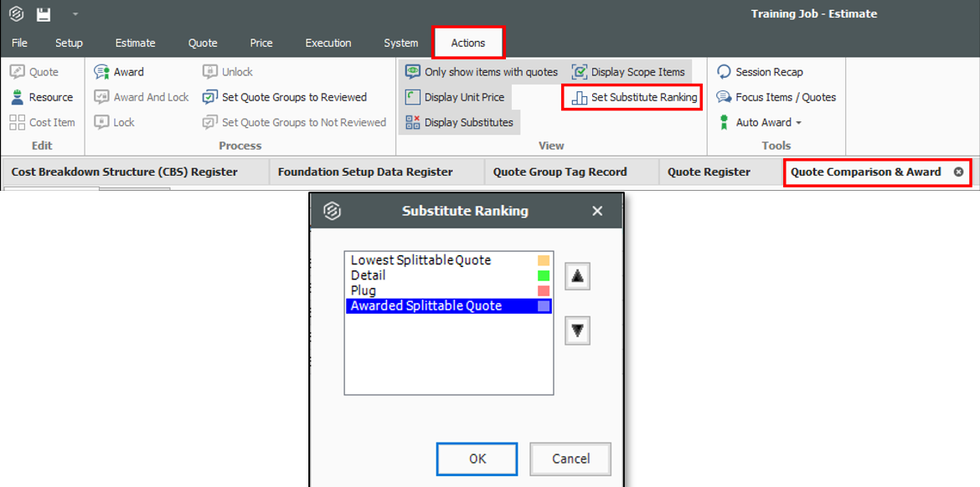Toggle Only show items with quotes

(x=482, y=72)
